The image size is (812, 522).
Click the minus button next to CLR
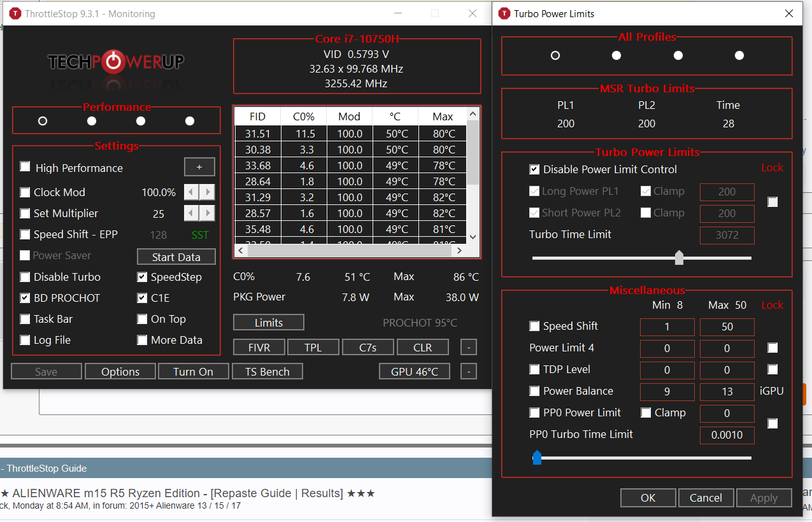[x=468, y=348]
